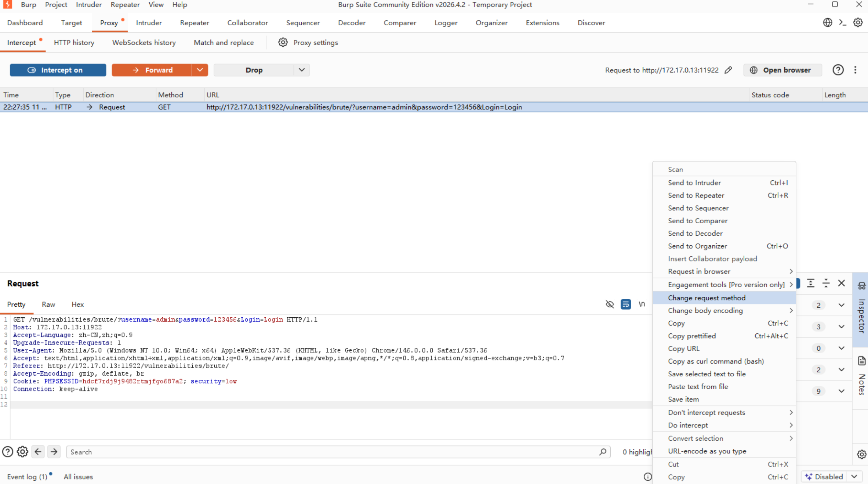Open the Request in browser submenu
868x484 pixels.
pos(724,271)
